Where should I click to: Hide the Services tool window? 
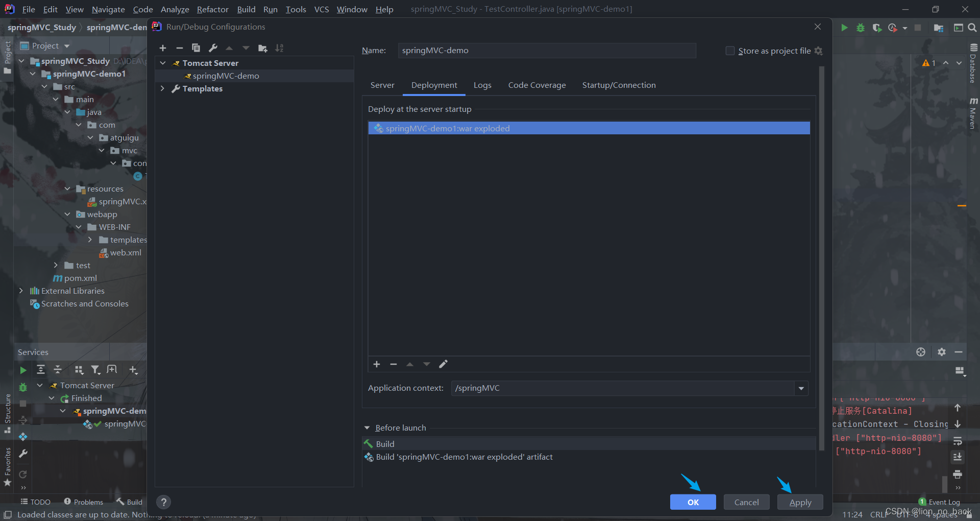point(959,352)
